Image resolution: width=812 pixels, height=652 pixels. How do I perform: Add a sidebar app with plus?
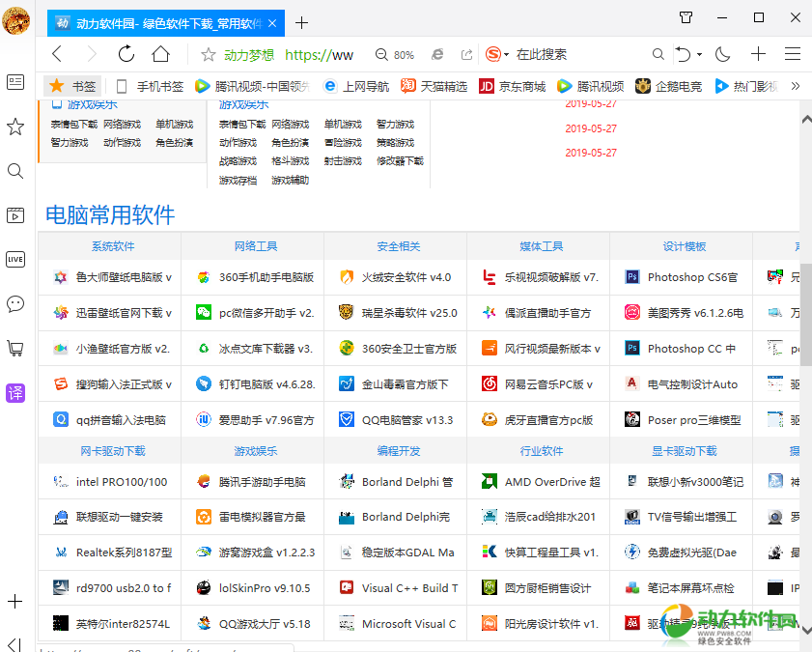[15, 601]
